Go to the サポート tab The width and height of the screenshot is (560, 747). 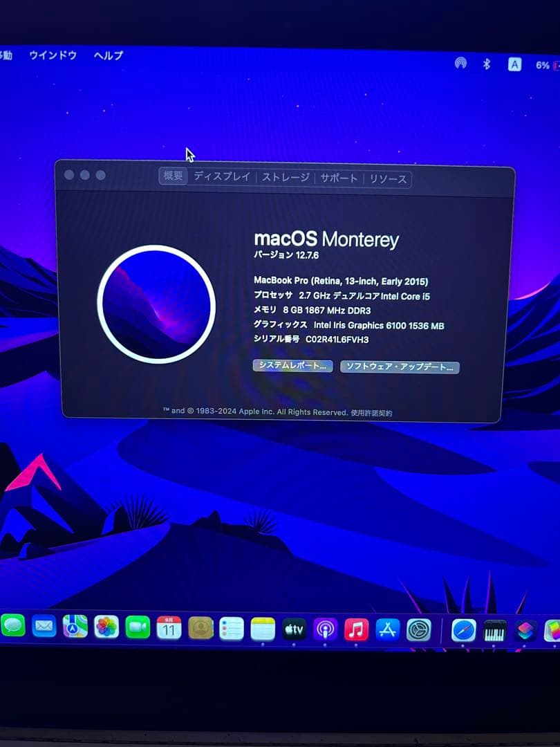[339, 178]
